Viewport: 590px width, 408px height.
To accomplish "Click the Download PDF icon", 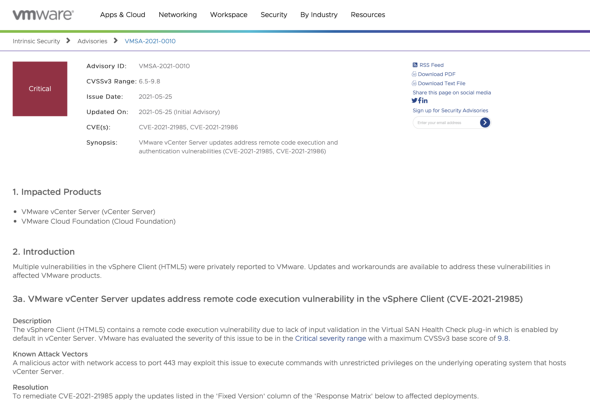I will 414,74.
